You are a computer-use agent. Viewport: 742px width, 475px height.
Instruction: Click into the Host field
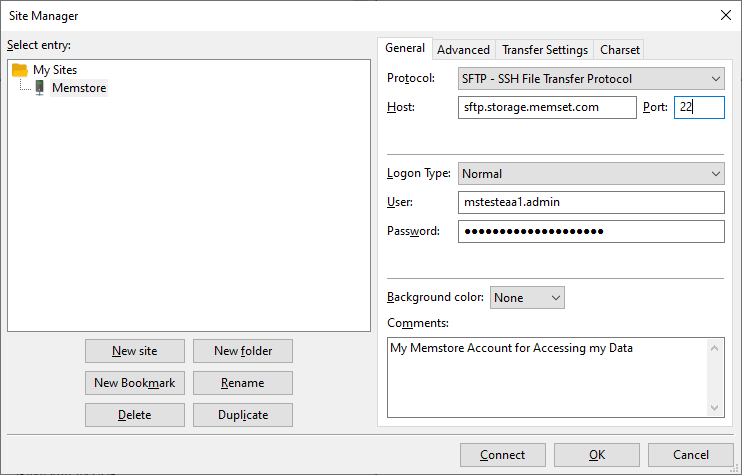[x=547, y=107]
